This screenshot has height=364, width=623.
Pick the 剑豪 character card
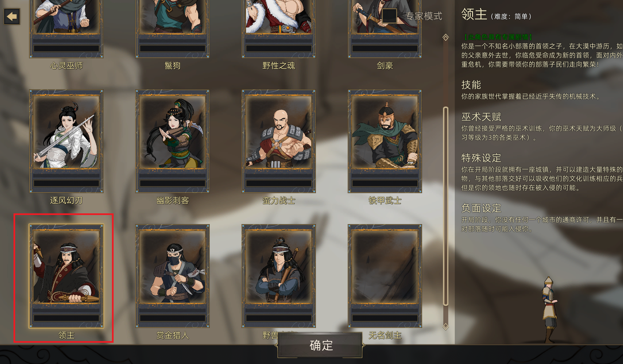pyautogui.click(x=385, y=29)
